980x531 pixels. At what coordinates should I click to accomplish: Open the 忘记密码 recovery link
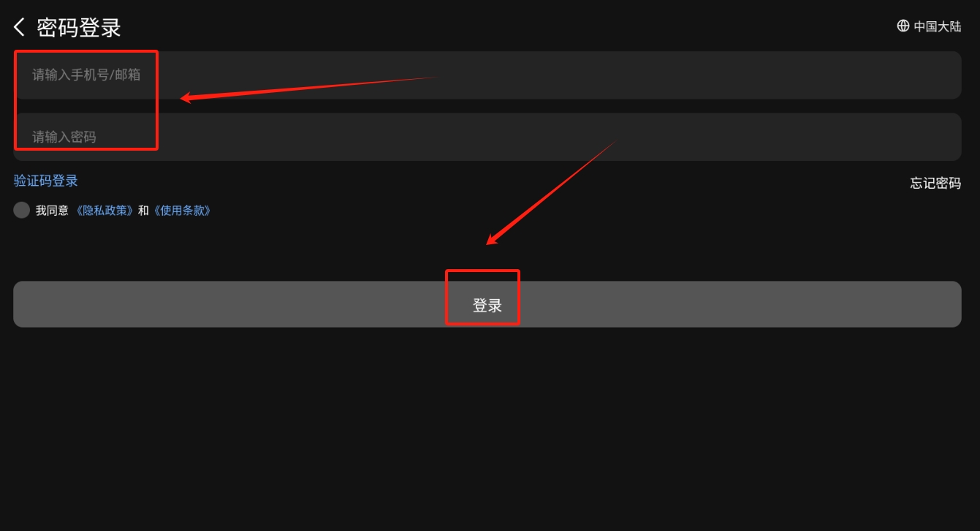[935, 183]
